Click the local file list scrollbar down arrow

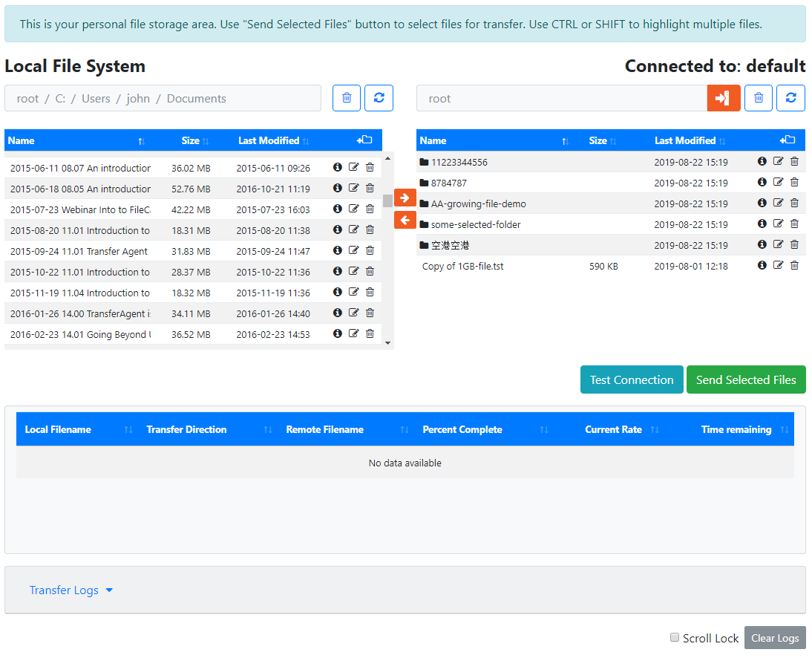(387, 342)
